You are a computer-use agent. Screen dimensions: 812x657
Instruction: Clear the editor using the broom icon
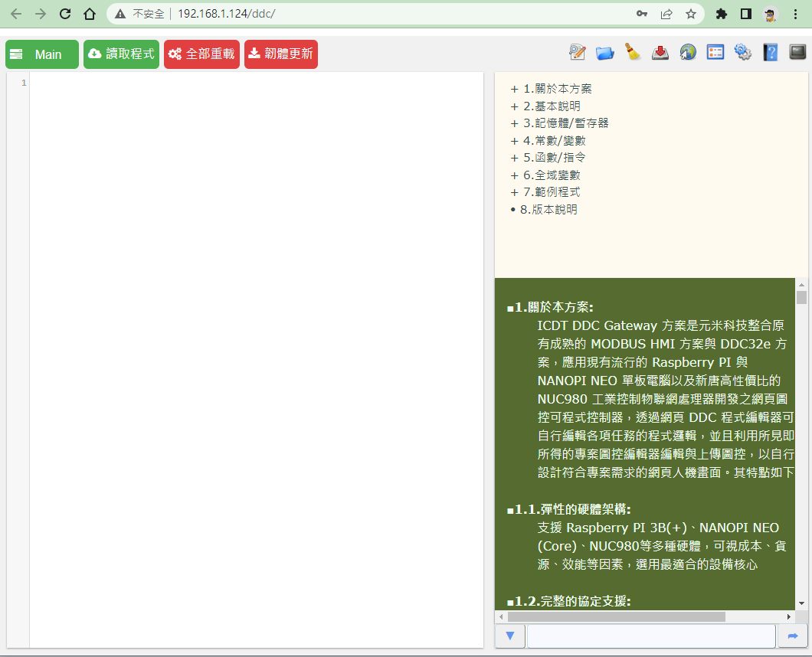[x=632, y=53]
